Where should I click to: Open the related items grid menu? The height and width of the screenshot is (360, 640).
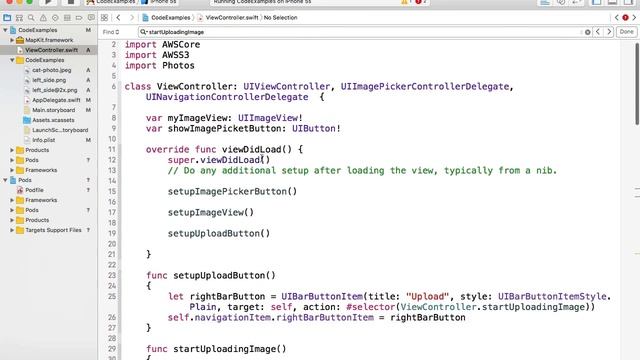click(104, 18)
